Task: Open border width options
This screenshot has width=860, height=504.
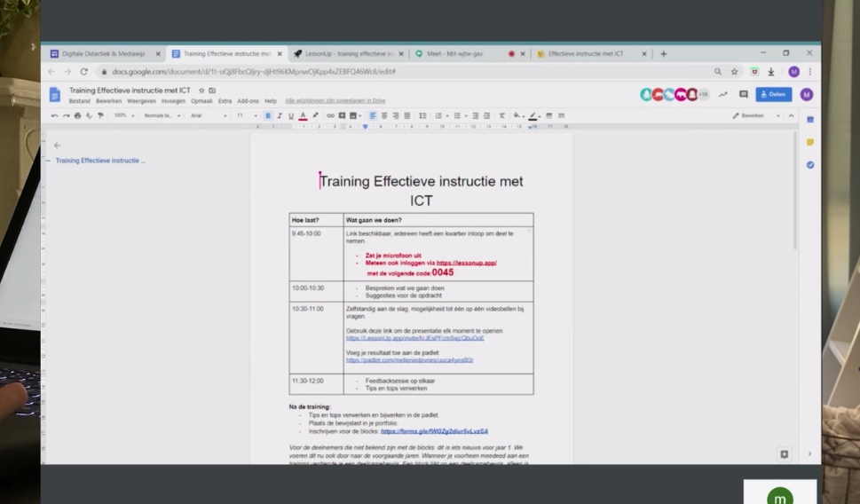Action: 549,115
